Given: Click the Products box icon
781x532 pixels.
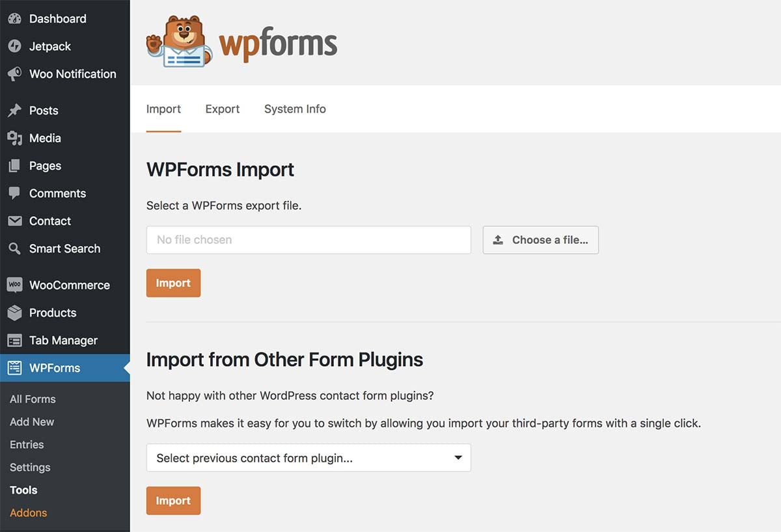Looking at the screenshot, I should 16,313.
